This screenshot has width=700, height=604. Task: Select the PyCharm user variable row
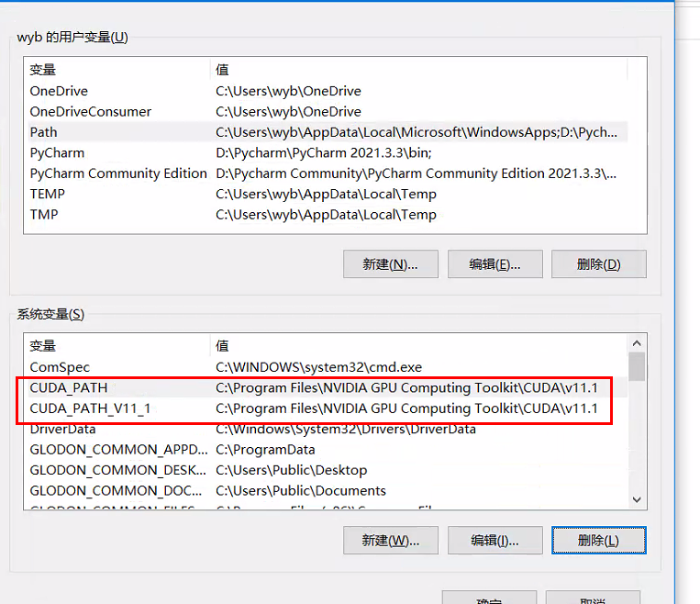328,152
